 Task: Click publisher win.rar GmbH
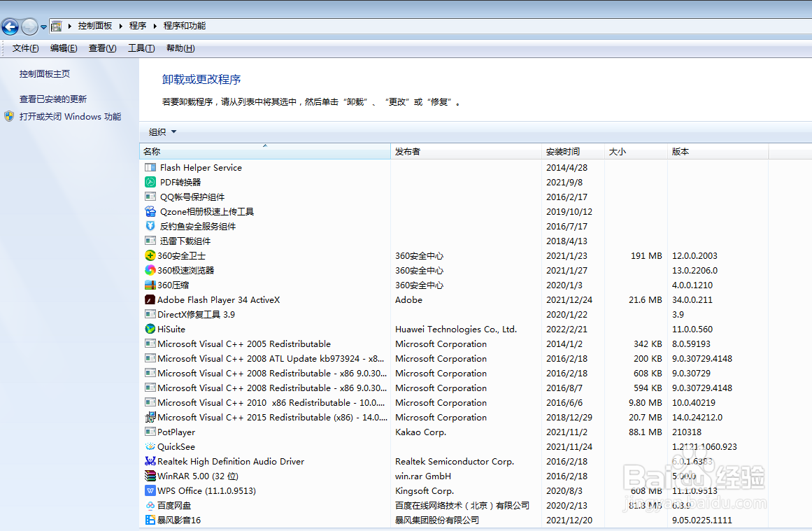(422, 476)
